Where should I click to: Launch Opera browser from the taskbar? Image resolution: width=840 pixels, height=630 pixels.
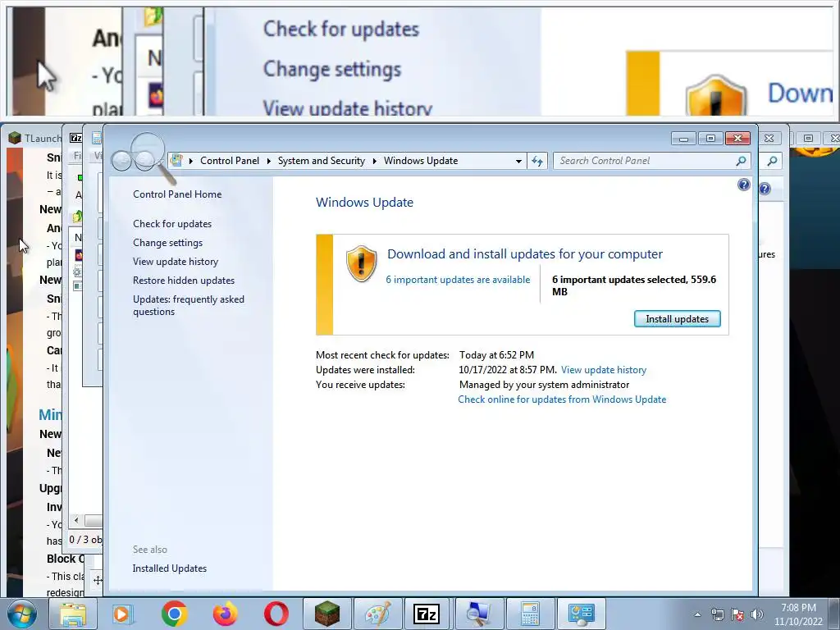[276, 614]
